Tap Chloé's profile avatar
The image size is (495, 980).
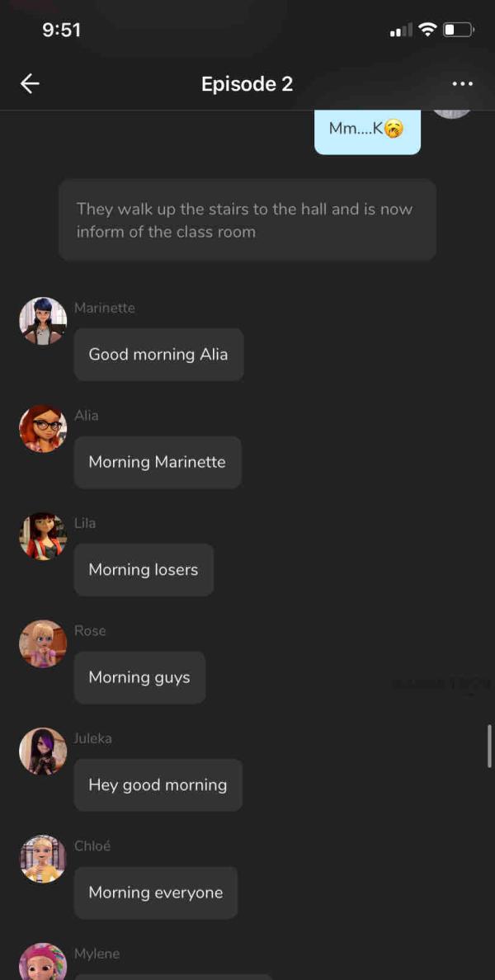[x=43, y=858]
